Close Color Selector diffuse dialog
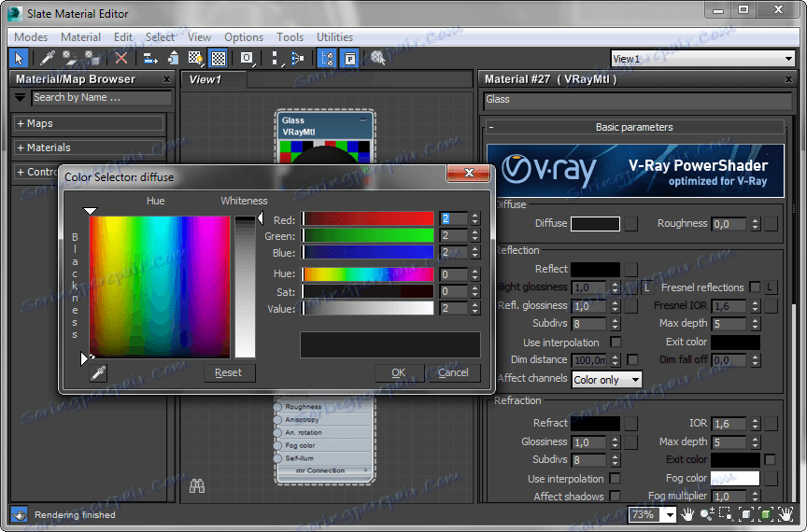807x532 pixels. point(468,173)
